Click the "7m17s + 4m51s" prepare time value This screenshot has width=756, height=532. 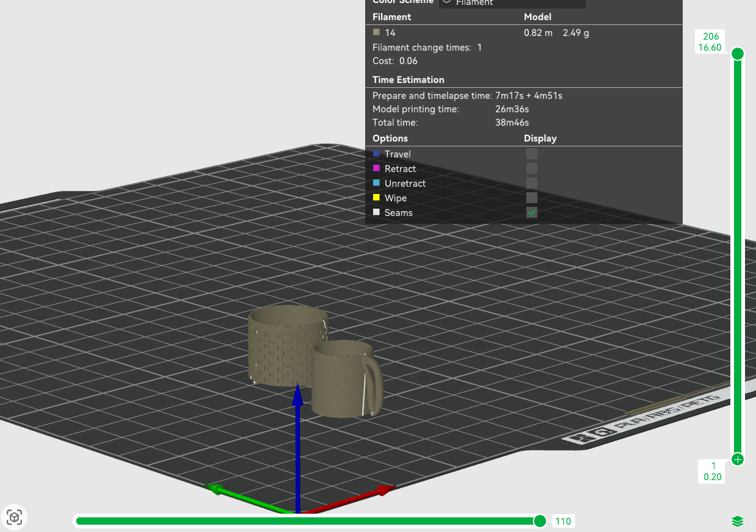pyautogui.click(x=529, y=95)
